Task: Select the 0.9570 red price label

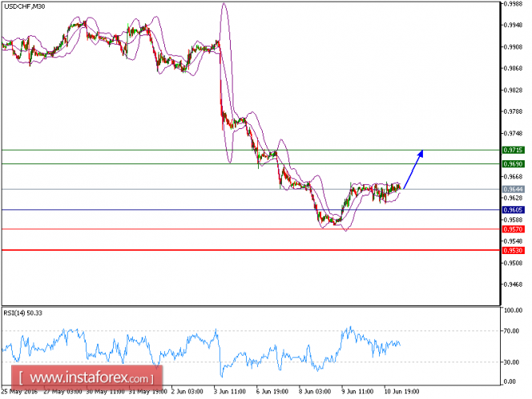Action: [513, 229]
